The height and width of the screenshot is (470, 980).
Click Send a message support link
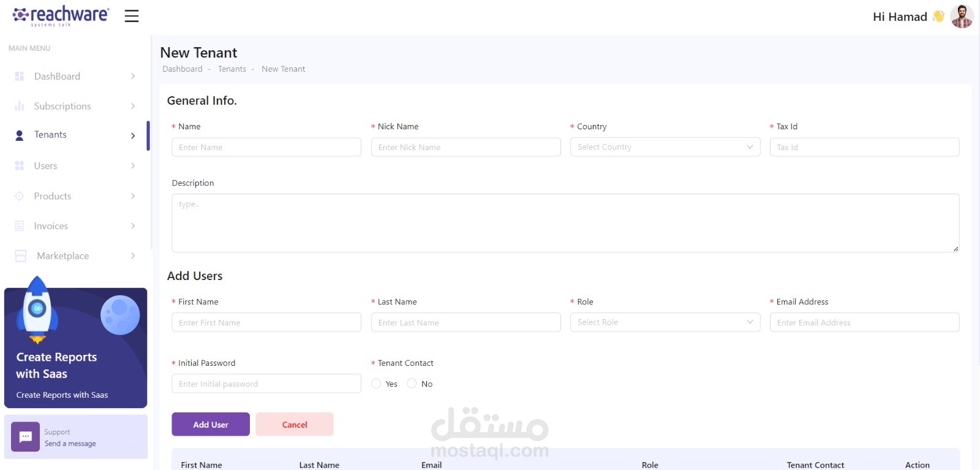70,444
